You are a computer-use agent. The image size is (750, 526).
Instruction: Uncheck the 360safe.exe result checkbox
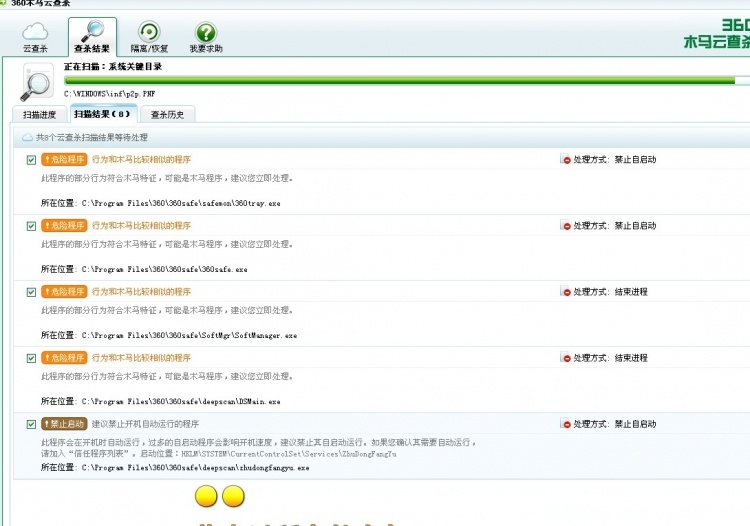31,226
